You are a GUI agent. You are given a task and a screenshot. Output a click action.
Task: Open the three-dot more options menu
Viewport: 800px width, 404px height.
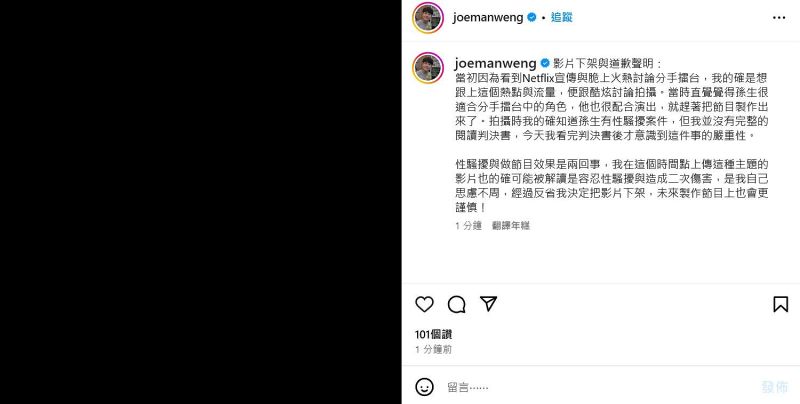[779, 18]
